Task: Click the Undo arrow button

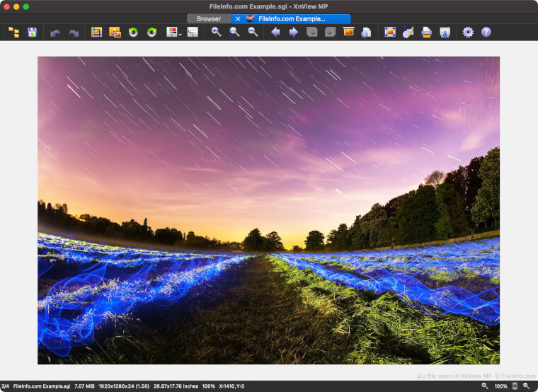Action: (x=55, y=32)
